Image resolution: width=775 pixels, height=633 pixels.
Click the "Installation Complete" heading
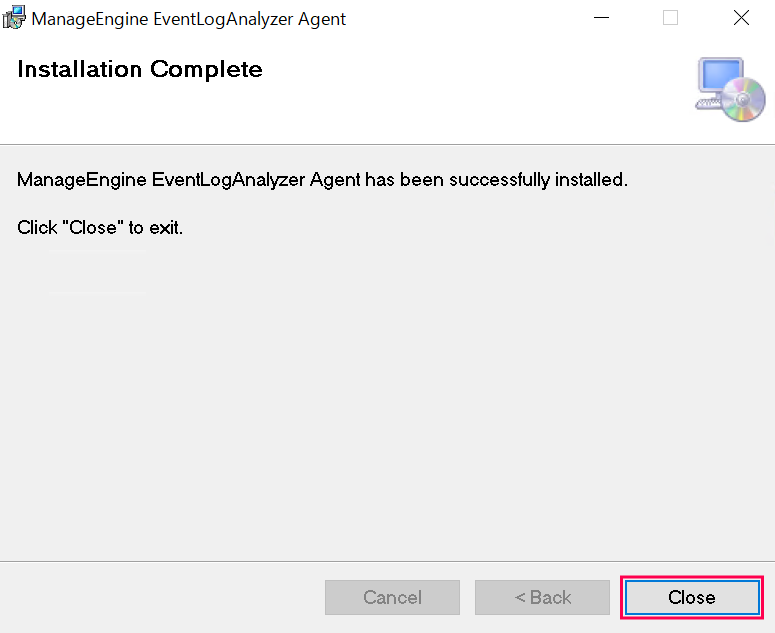[x=140, y=70]
